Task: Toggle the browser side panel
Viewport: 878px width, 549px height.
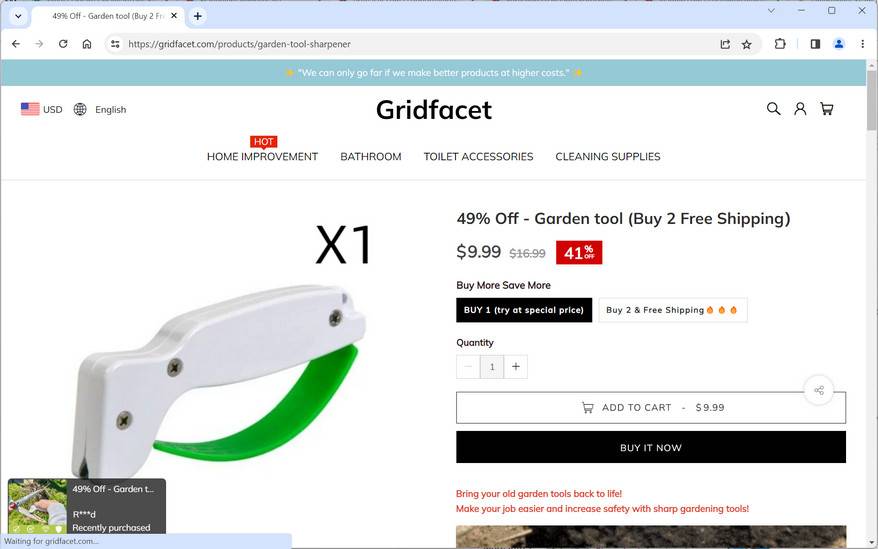Action: tap(815, 44)
